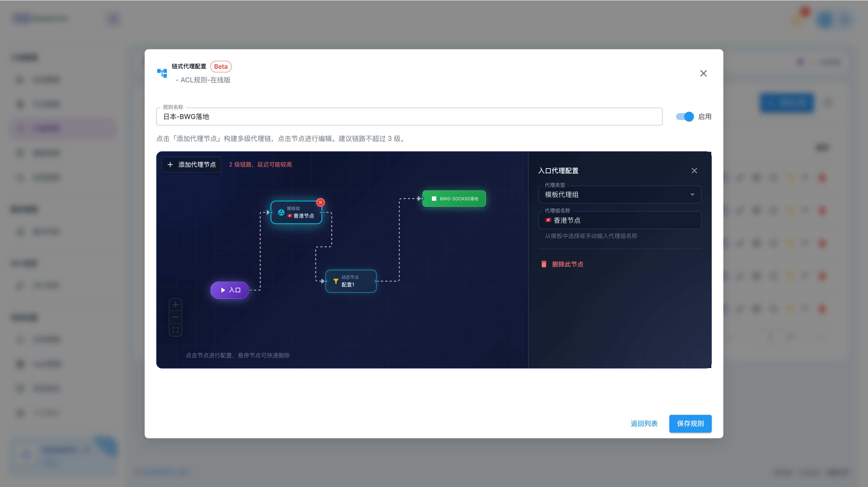Click the filter icon in 配置1 node
The height and width of the screenshot is (487, 868).
tap(336, 281)
